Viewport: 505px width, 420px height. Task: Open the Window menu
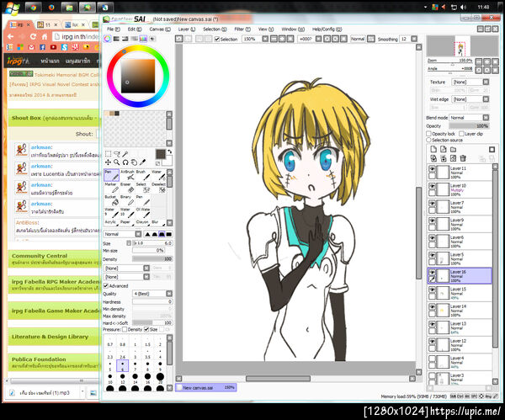293,29
